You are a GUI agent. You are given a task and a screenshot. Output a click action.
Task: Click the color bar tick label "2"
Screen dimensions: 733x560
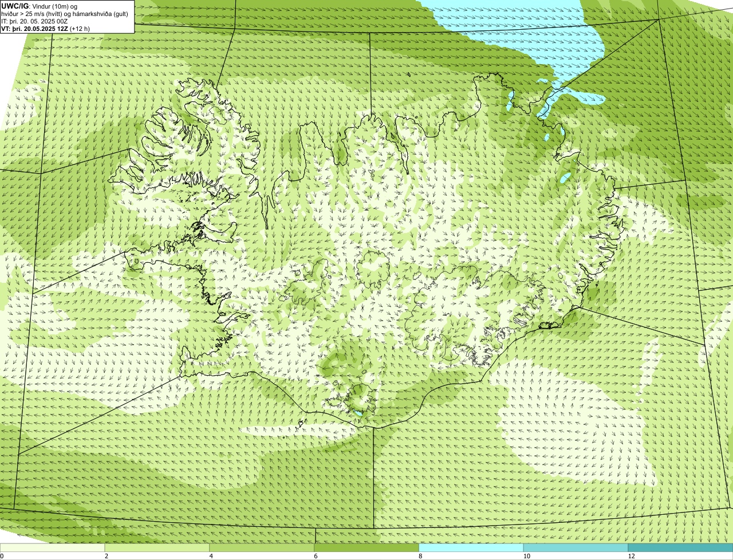tap(107, 556)
